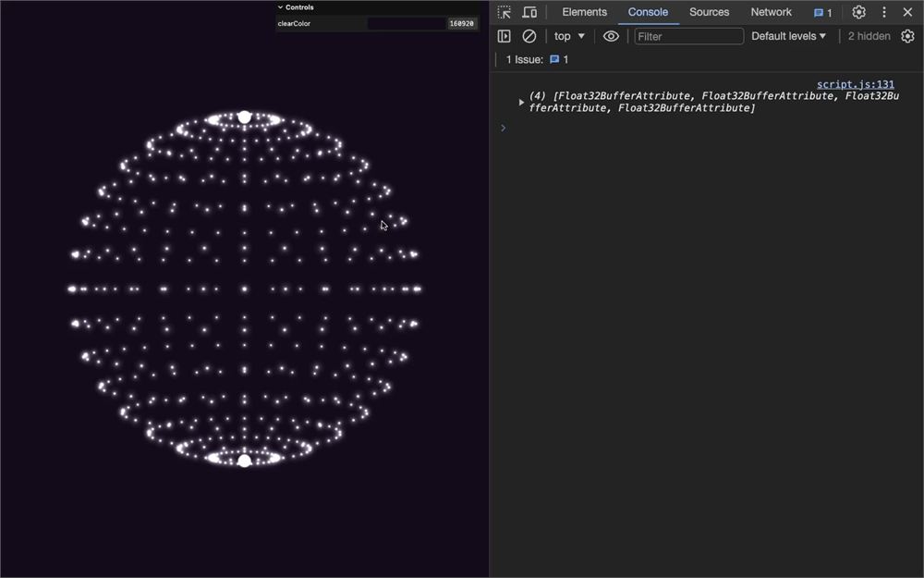Open the DevTools three-dot customize menu
Viewport: 924px width, 578px height.
[884, 12]
